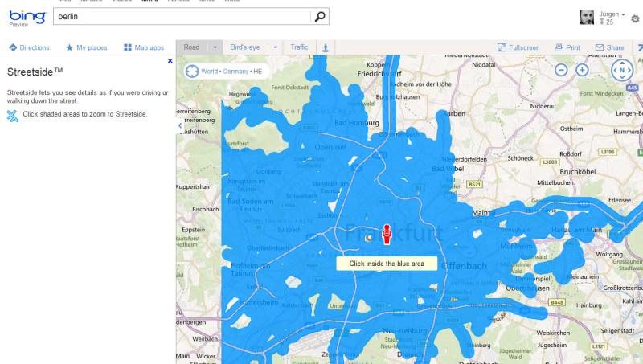This screenshot has width=643, height=364.
Task: Expand the Road view dropdown arrow
Action: tap(215, 47)
